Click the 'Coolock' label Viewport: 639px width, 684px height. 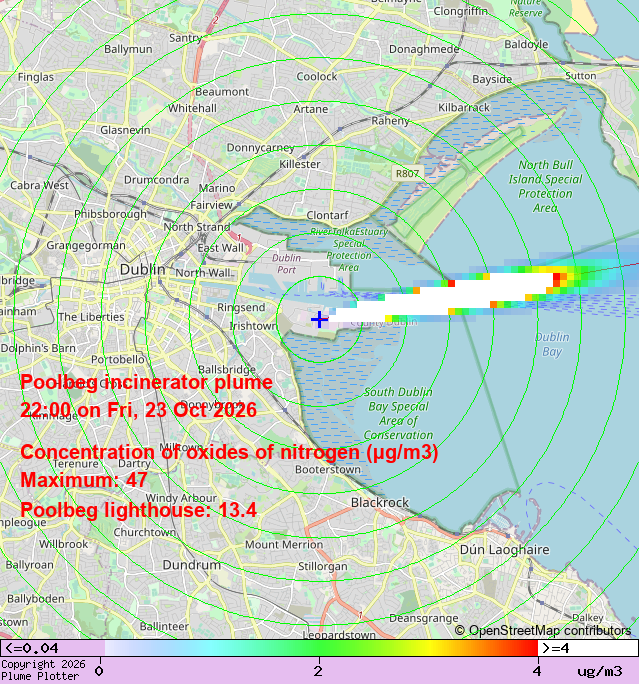pyautogui.click(x=317, y=76)
